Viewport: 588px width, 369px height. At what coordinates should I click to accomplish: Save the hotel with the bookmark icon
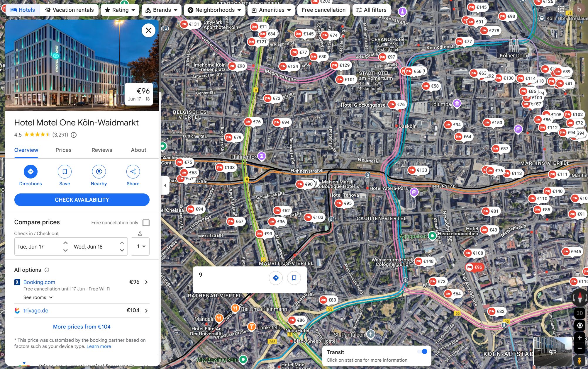tap(65, 172)
